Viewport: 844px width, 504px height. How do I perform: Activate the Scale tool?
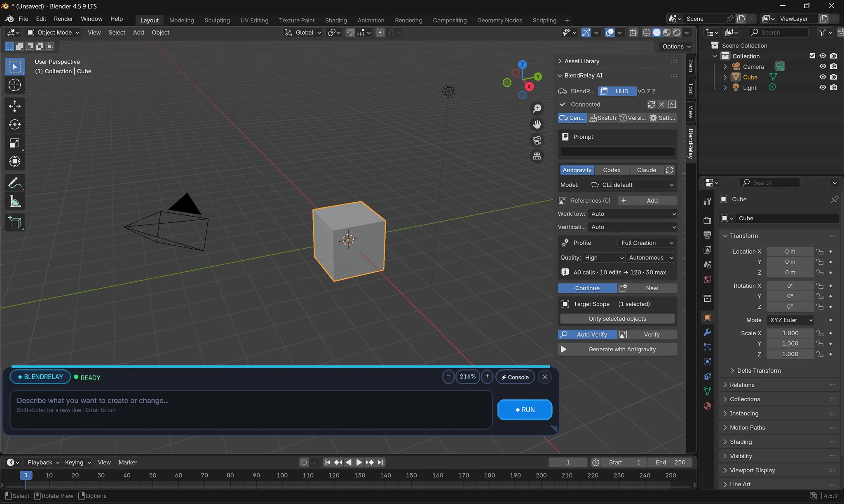point(15,143)
